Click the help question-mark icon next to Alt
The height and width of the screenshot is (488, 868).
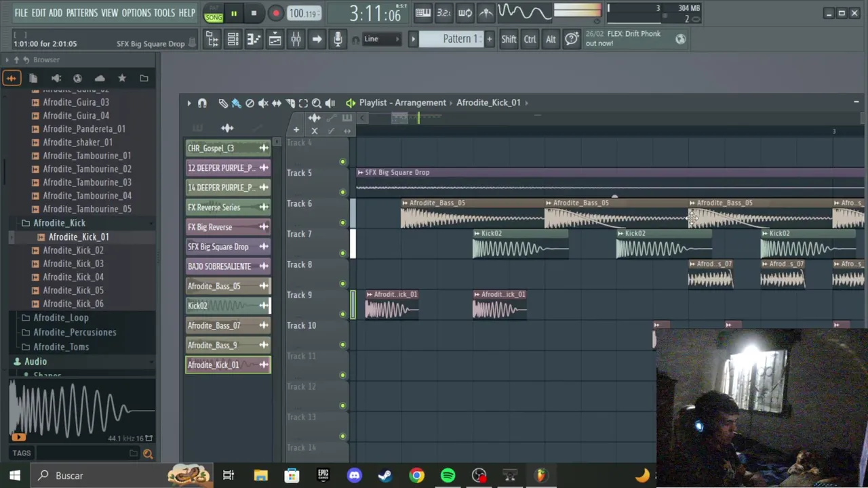[x=572, y=39]
